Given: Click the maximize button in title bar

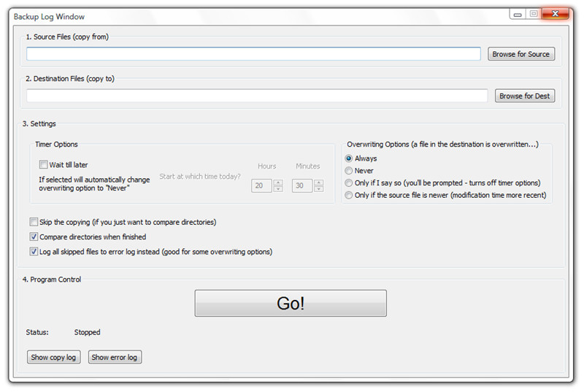Looking at the screenshot, I should pyautogui.click(x=534, y=14).
